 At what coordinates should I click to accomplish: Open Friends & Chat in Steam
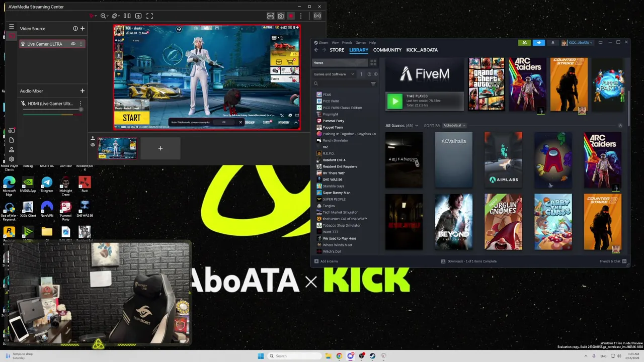tap(613, 261)
